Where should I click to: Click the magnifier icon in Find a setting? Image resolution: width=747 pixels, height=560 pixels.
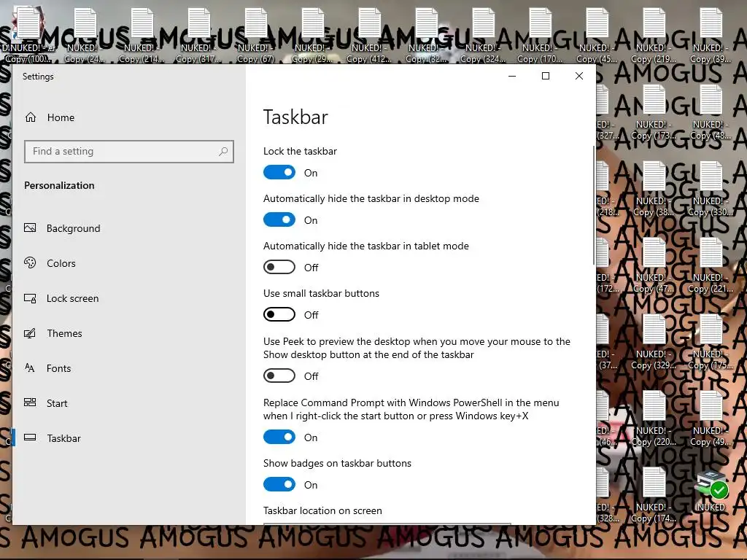click(x=223, y=152)
